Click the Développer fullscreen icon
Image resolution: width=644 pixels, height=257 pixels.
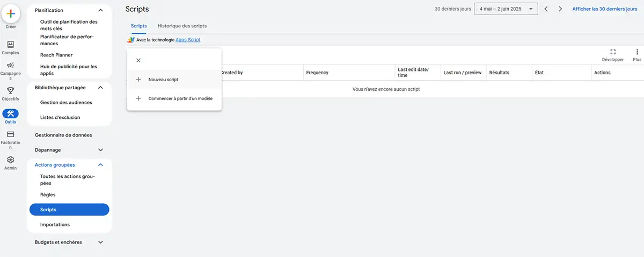(x=613, y=52)
